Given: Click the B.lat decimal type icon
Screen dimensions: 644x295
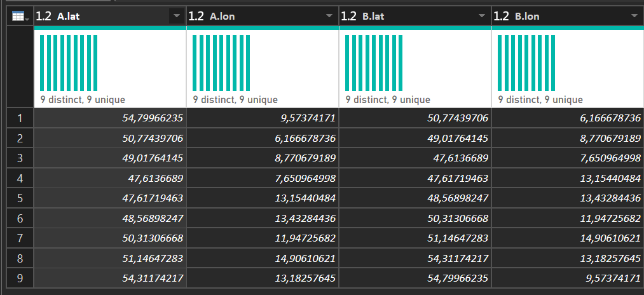Looking at the screenshot, I should tap(349, 16).
